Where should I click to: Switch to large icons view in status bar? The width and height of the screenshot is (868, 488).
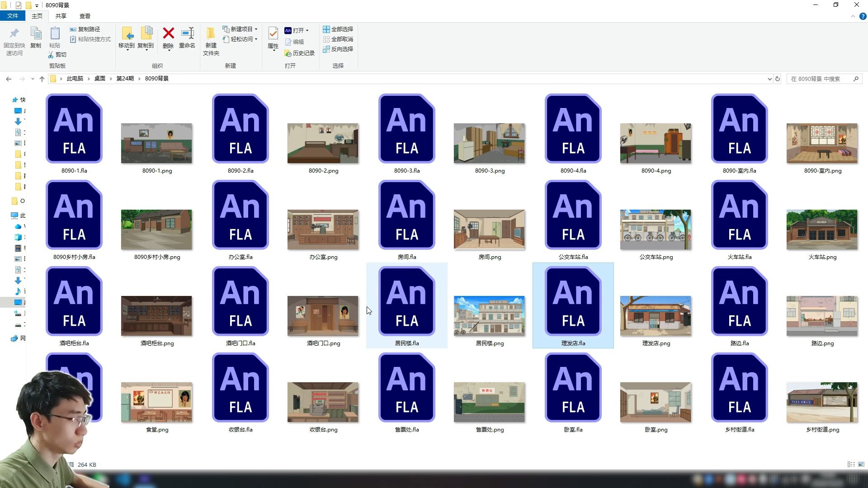pos(861,465)
